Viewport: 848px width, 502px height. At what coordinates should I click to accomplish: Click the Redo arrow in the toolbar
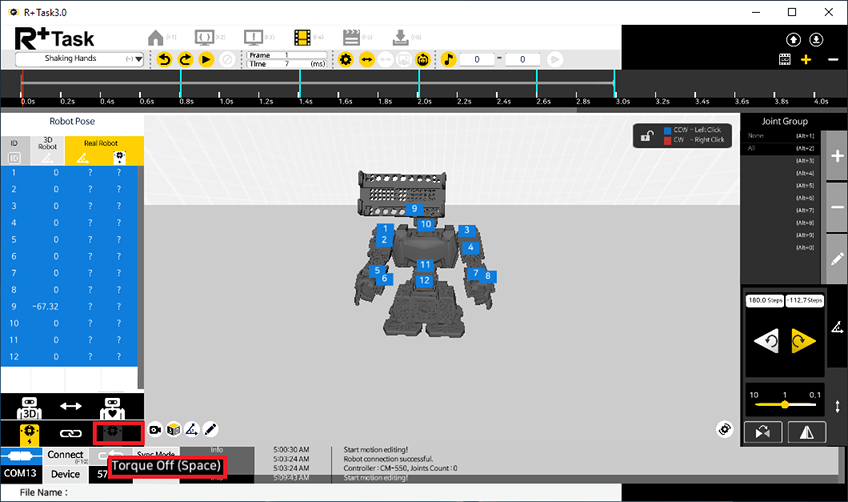186,60
